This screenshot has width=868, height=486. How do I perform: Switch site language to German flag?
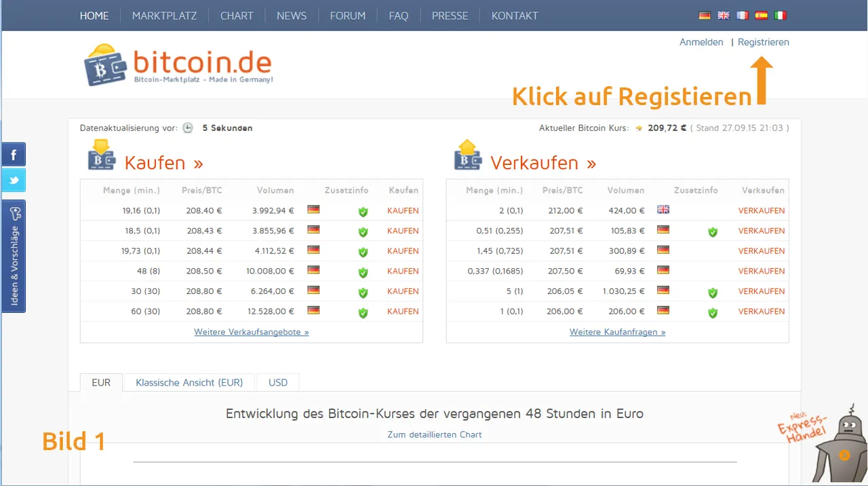pyautogui.click(x=705, y=16)
